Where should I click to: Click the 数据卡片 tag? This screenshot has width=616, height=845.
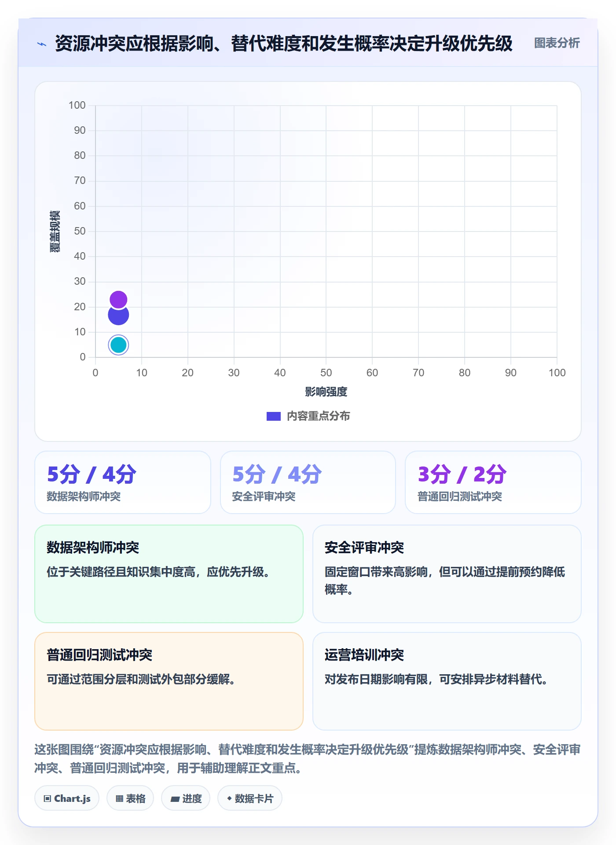(250, 798)
